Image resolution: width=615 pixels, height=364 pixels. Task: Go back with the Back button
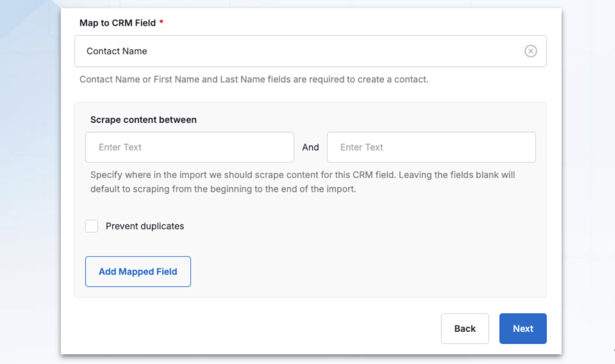(x=465, y=329)
